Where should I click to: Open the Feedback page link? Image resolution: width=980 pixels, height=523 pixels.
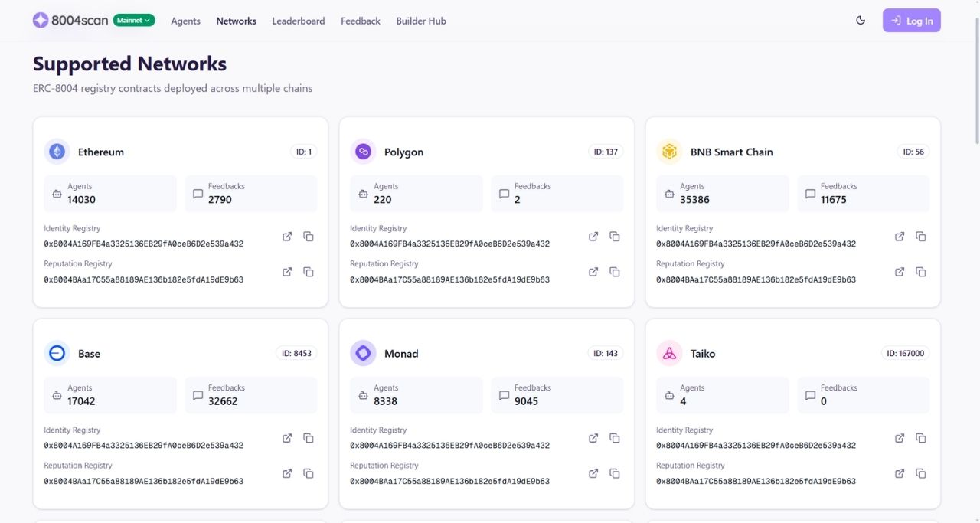click(x=360, y=21)
